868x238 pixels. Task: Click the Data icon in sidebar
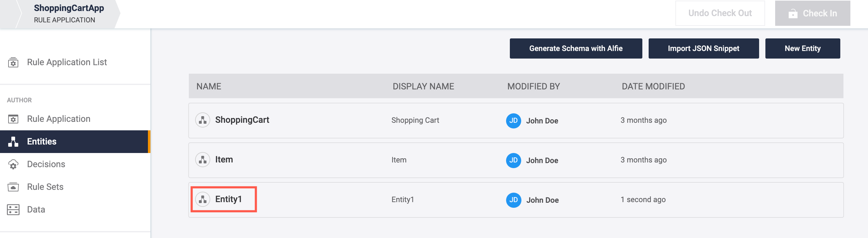point(13,210)
